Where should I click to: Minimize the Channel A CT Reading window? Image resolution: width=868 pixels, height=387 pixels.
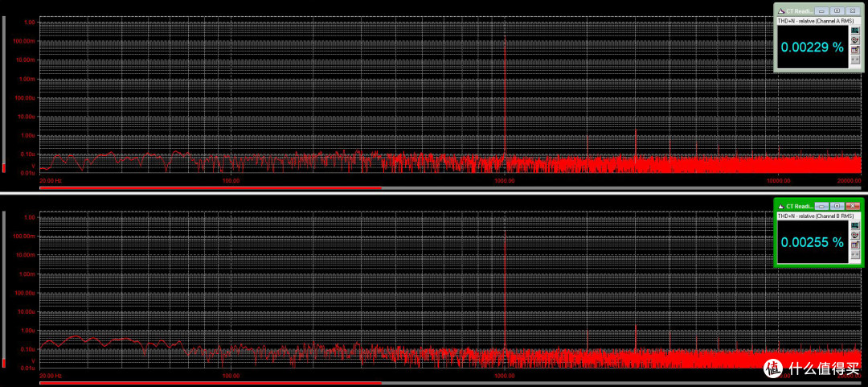pyautogui.click(x=821, y=11)
